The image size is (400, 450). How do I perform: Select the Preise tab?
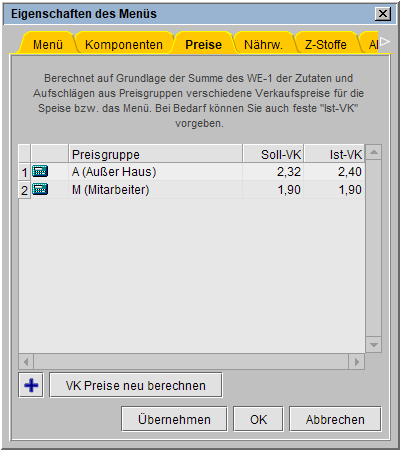(203, 44)
